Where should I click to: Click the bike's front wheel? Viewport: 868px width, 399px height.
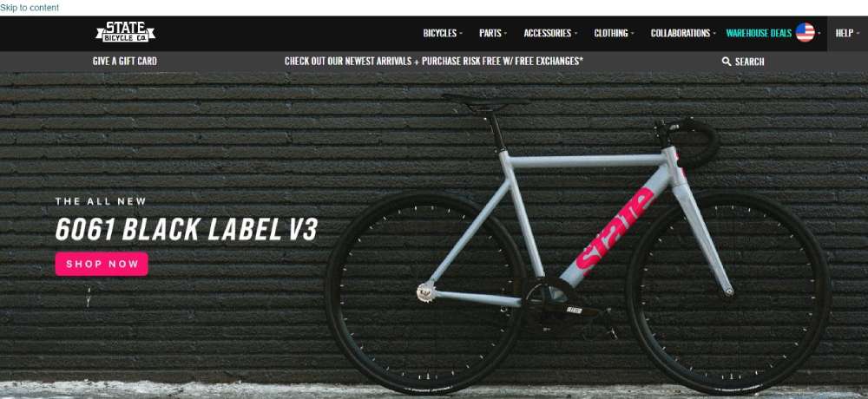pyautogui.click(x=728, y=291)
